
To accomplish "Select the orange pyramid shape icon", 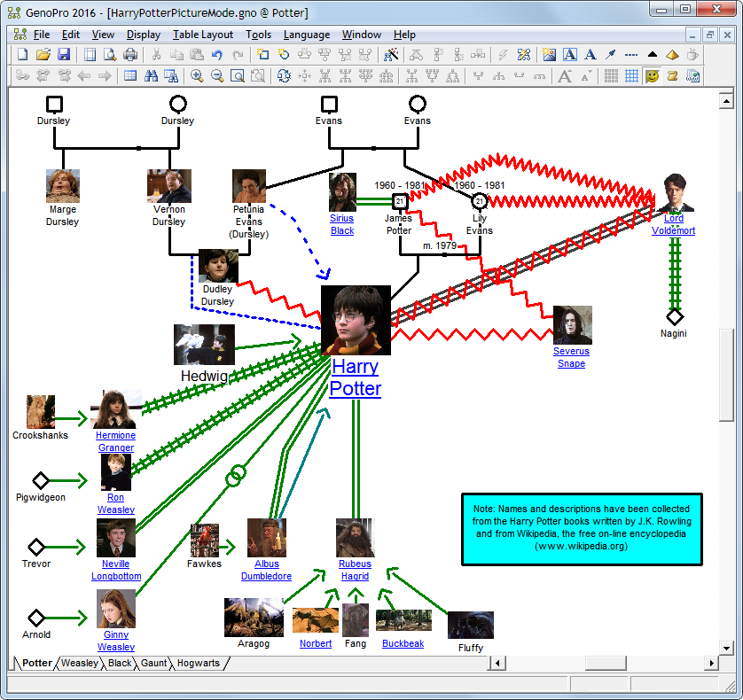I will [672, 55].
